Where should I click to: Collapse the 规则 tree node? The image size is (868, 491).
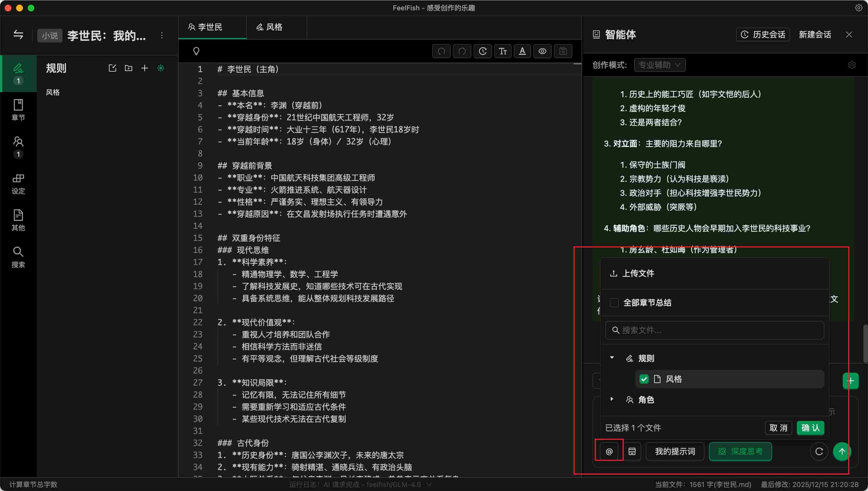[612, 358]
